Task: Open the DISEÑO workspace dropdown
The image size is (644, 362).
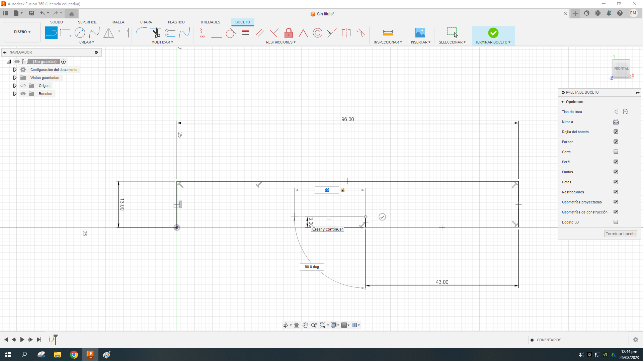Action: (x=22, y=32)
